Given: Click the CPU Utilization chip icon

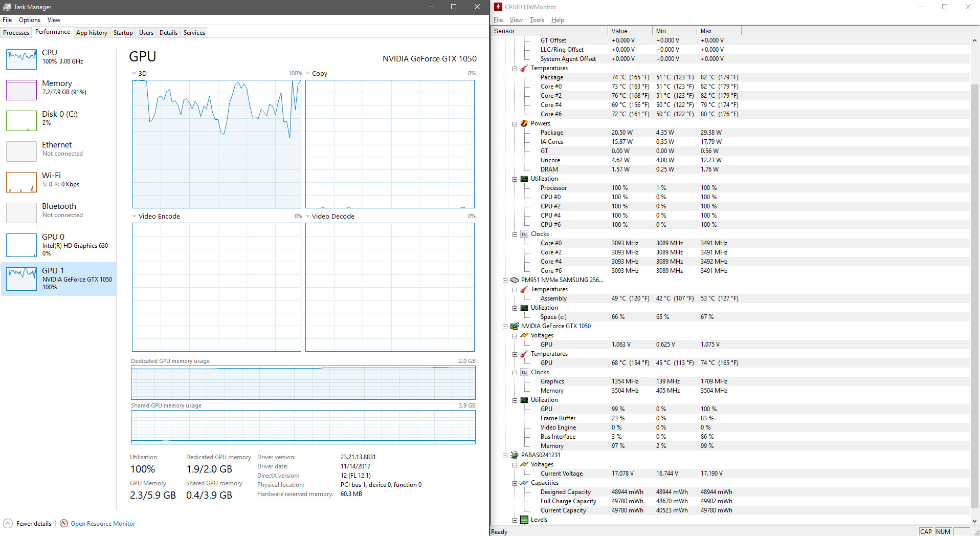Looking at the screenshot, I should (524, 179).
